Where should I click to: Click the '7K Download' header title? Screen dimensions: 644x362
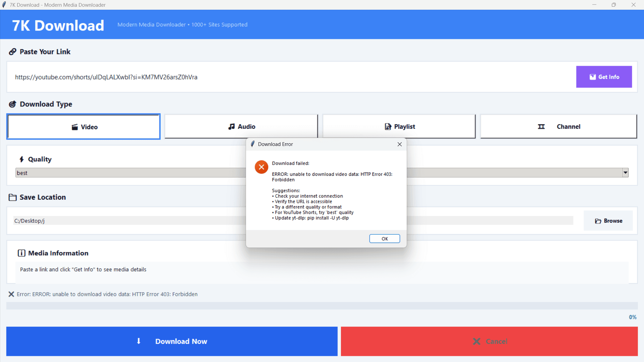(x=58, y=25)
